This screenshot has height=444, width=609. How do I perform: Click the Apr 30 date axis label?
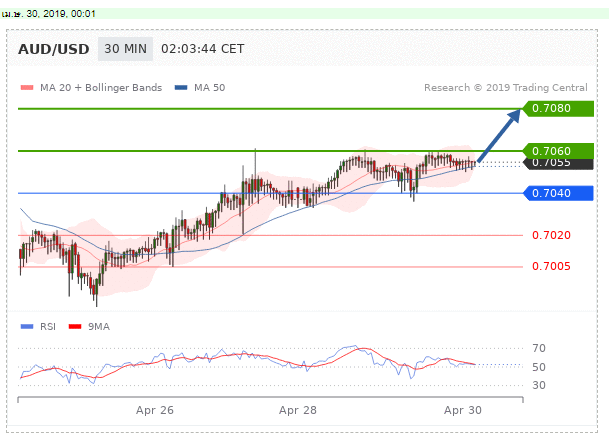tap(463, 410)
